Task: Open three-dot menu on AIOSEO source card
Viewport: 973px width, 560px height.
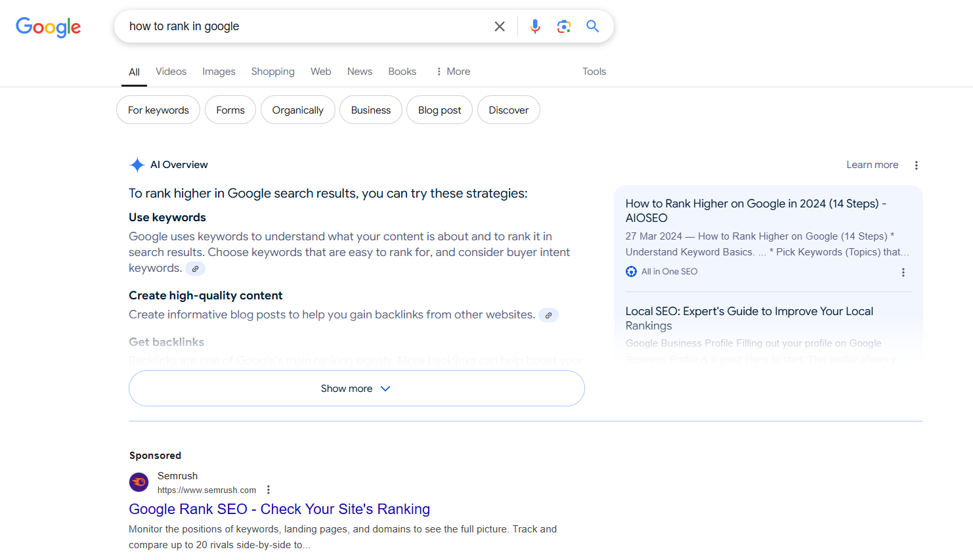Action: (903, 272)
